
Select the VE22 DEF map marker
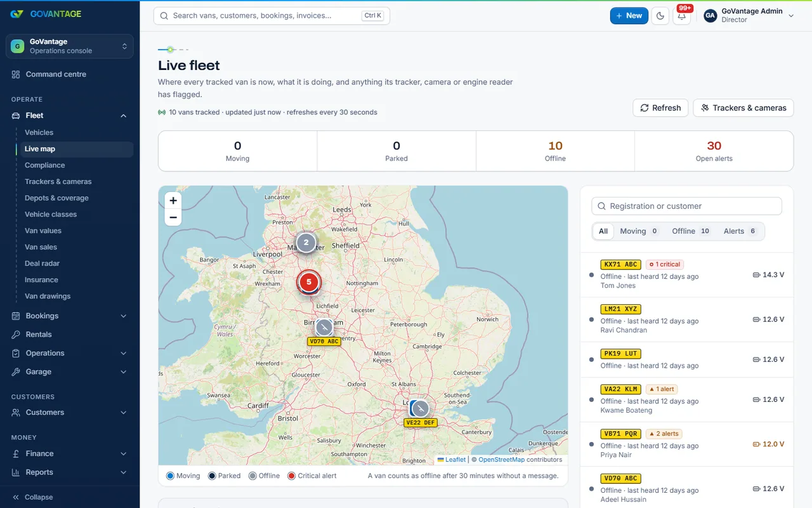coord(420,408)
